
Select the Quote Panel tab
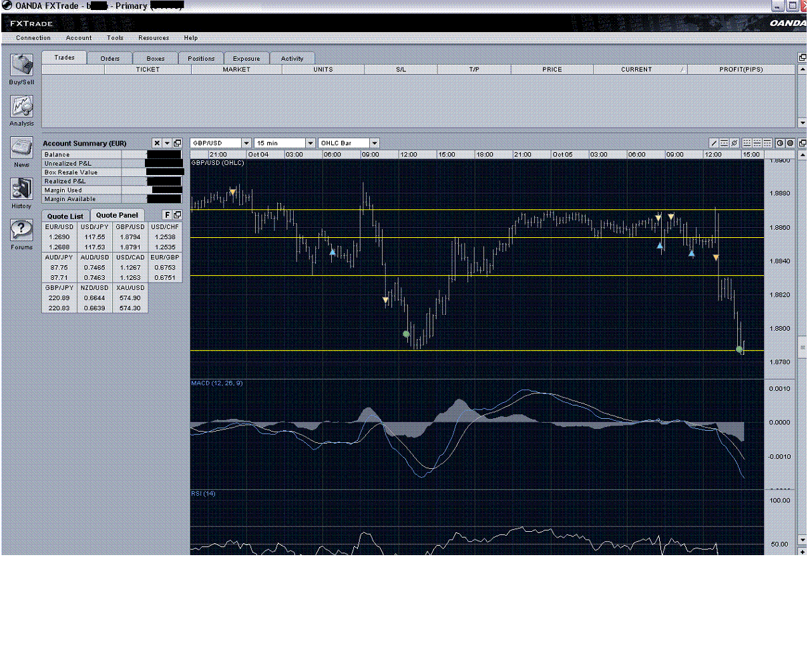point(118,215)
